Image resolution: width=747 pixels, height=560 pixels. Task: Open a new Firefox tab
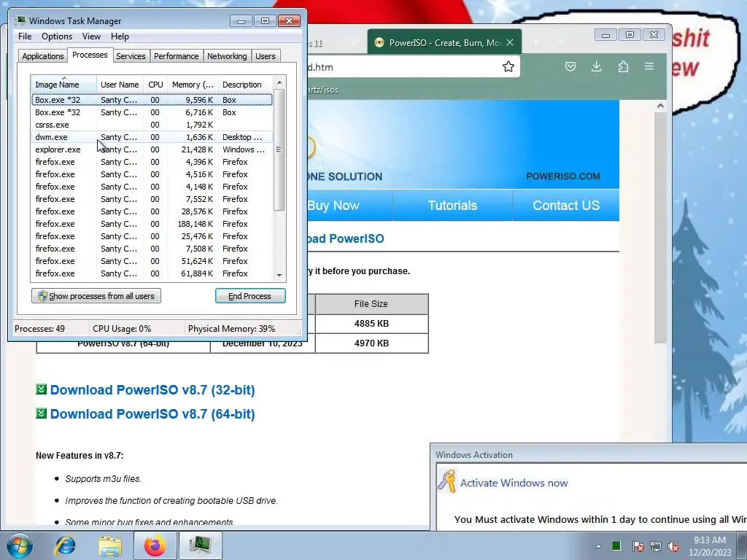point(535,42)
